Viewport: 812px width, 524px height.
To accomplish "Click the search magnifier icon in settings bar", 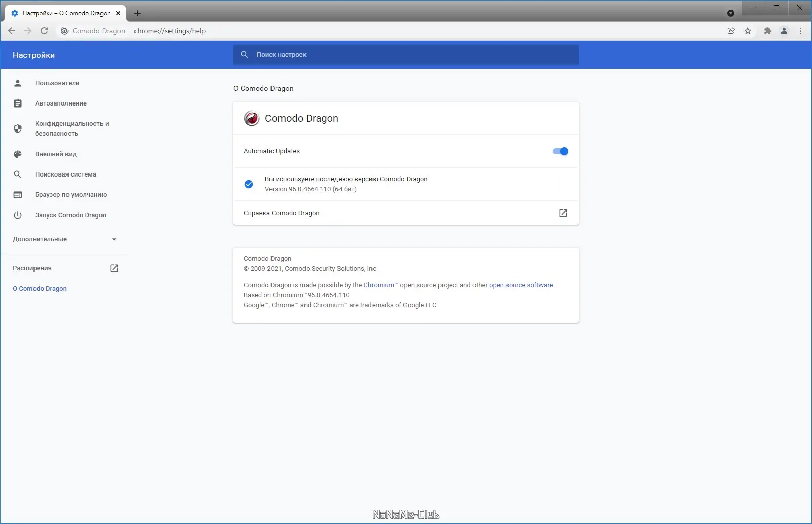I will [x=245, y=54].
